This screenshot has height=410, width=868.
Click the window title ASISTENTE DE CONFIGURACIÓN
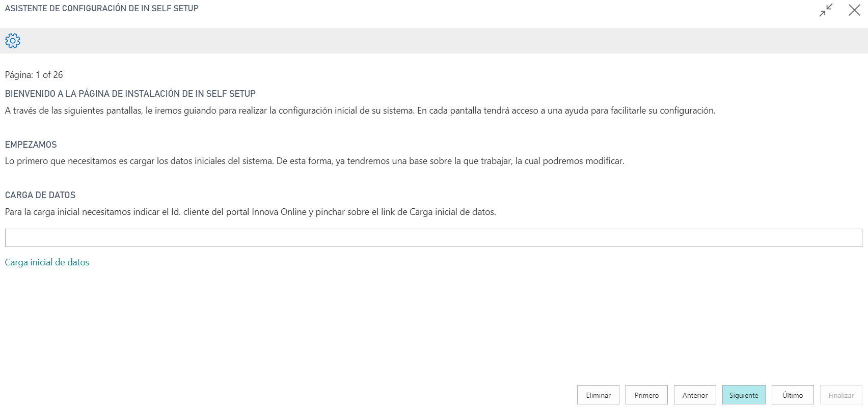tap(102, 8)
